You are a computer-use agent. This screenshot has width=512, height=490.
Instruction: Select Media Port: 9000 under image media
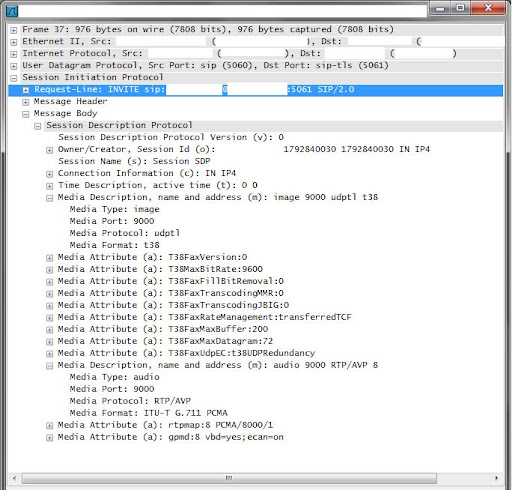point(112,221)
